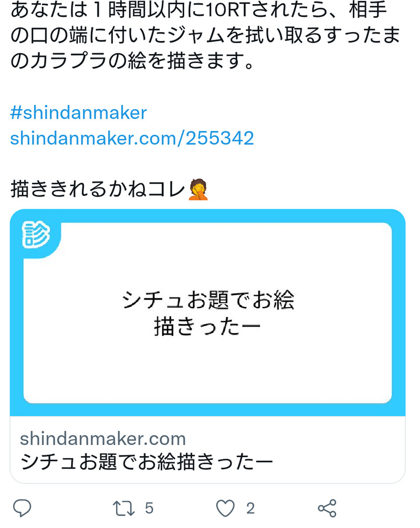The height and width of the screenshot is (528, 420).
Task: Select the 描ききれるかねコレ comment text
Action: [98, 189]
